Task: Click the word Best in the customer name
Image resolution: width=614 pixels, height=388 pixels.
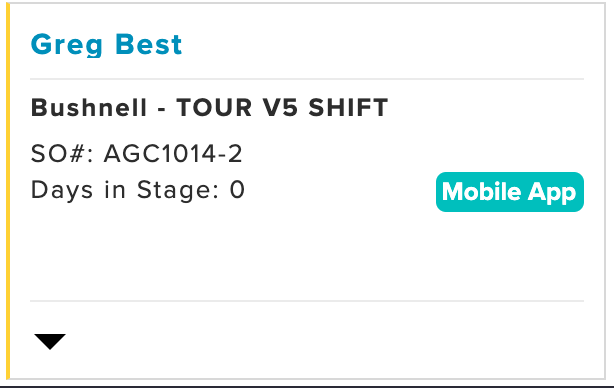Action: point(149,44)
